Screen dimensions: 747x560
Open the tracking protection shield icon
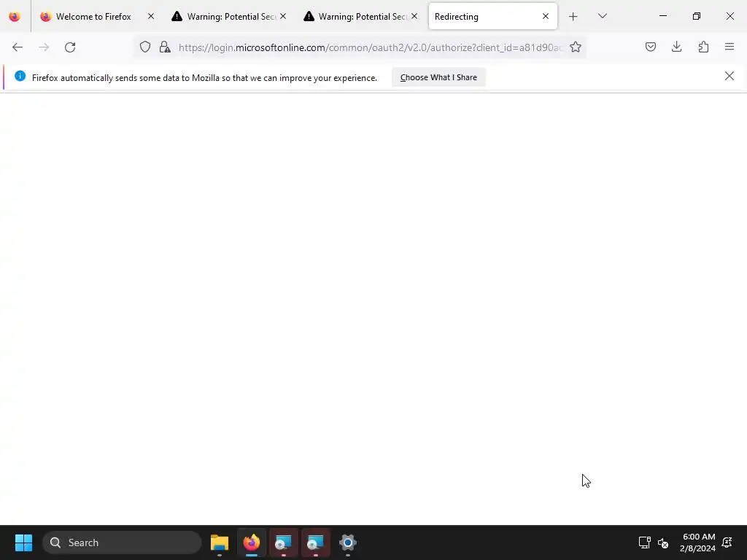145,47
